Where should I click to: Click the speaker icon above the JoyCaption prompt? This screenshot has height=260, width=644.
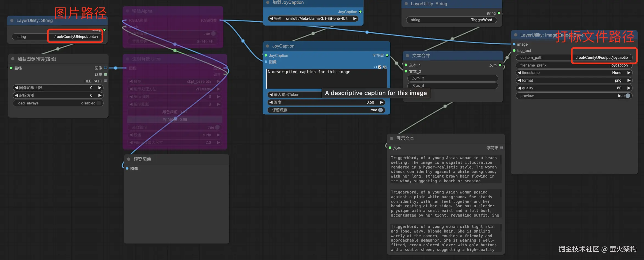[385, 67]
